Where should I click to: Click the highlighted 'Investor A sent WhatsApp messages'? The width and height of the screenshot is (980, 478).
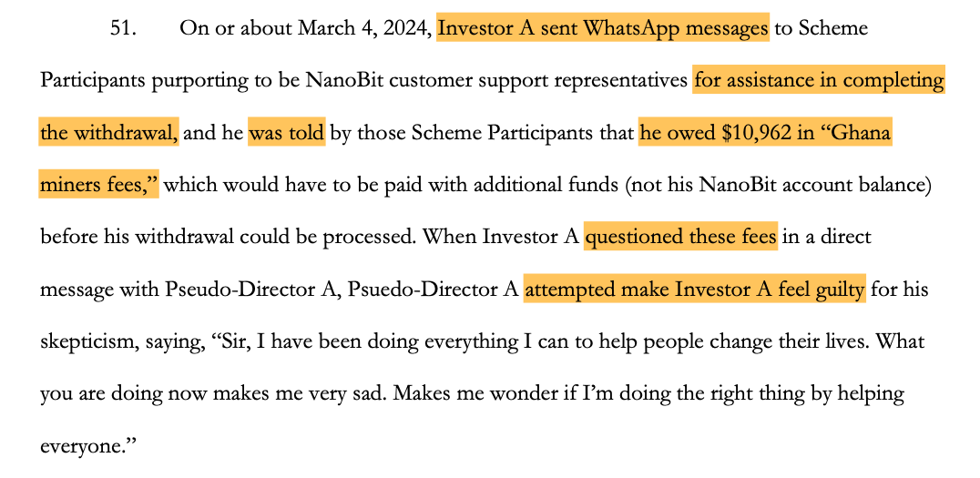pyautogui.click(x=603, y=28)
